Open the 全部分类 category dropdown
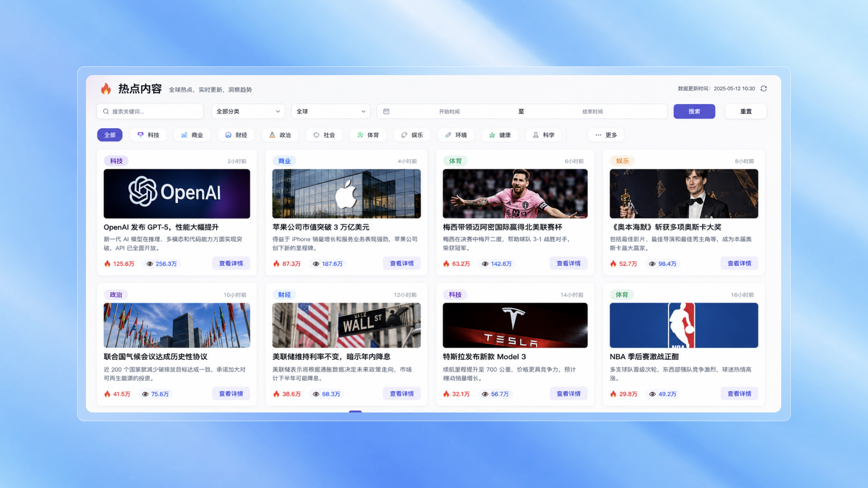868x488 pixels. tap(248, 112)
